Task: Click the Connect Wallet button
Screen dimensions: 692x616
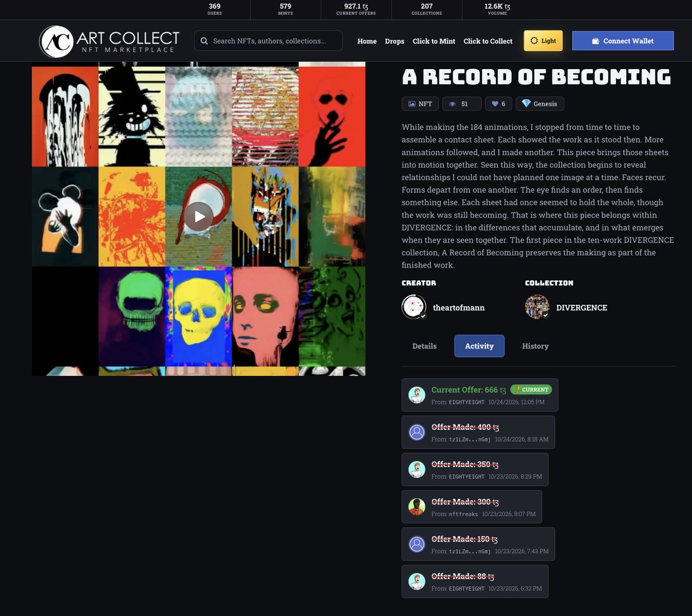Action: tap(623, 41)
